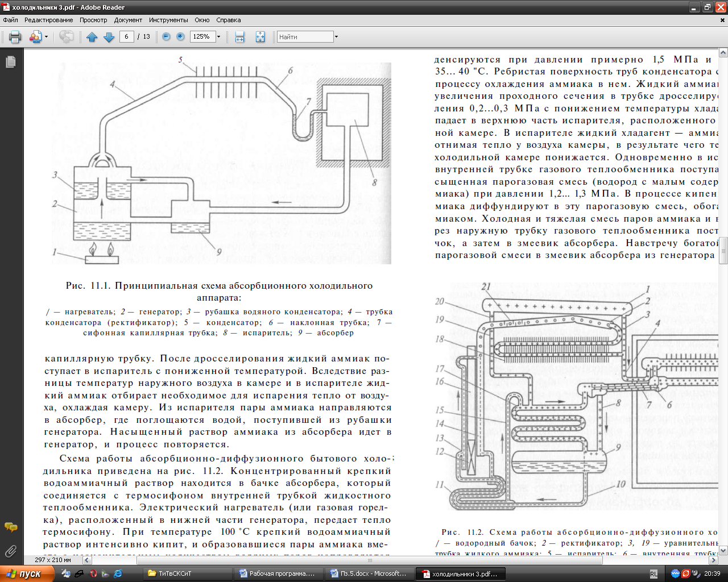728x582 pixels.
Task: Open the пуск Start button
Action: [27, 573]
